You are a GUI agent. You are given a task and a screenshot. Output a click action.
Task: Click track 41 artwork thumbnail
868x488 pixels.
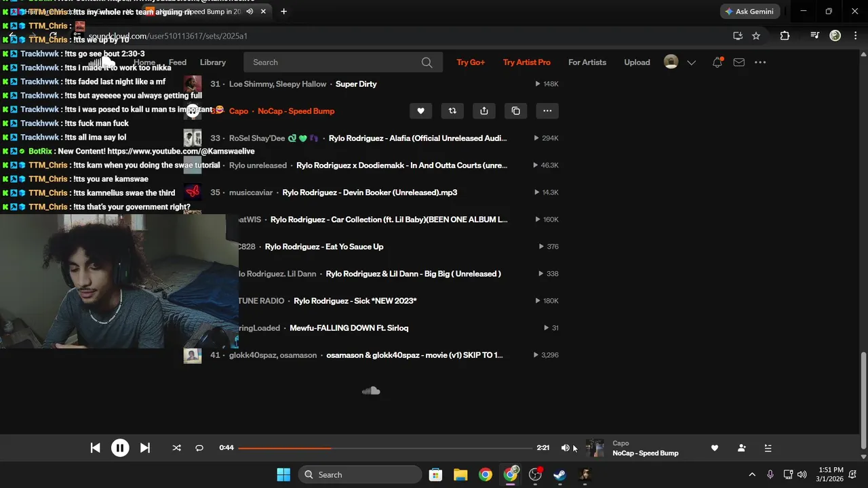(193, 355)
